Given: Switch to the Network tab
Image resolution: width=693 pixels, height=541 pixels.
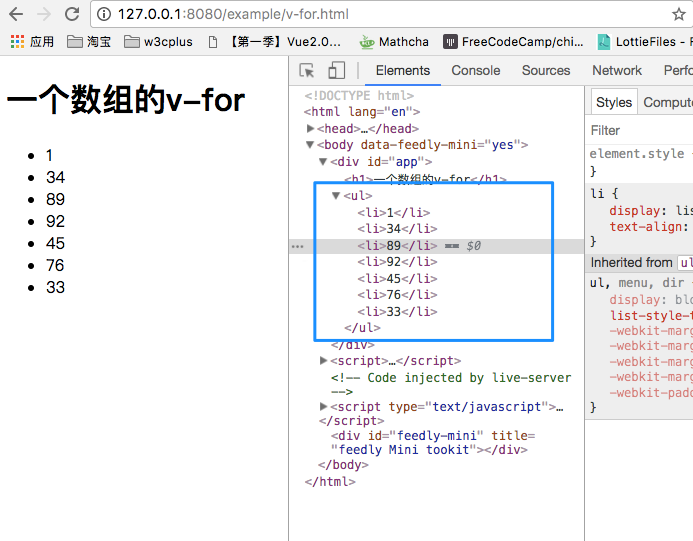Looking at the screenshot, I should [x=617, y=70].
